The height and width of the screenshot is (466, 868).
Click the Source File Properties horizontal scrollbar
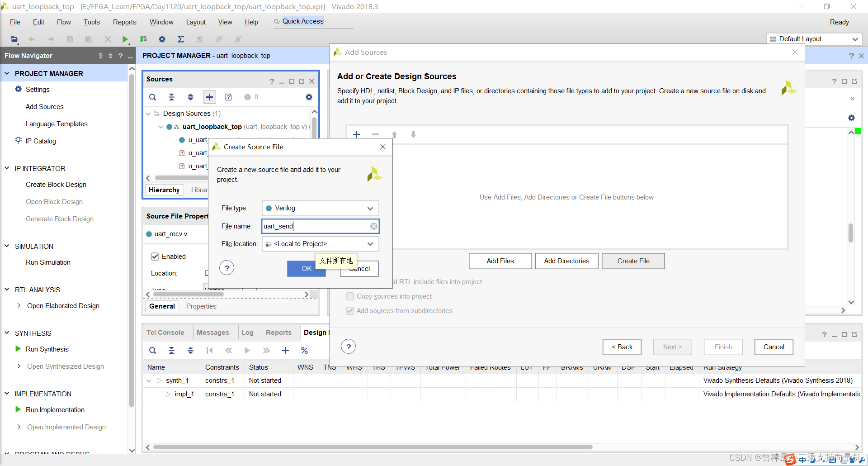pyautogui.click(x=189, y=294)
